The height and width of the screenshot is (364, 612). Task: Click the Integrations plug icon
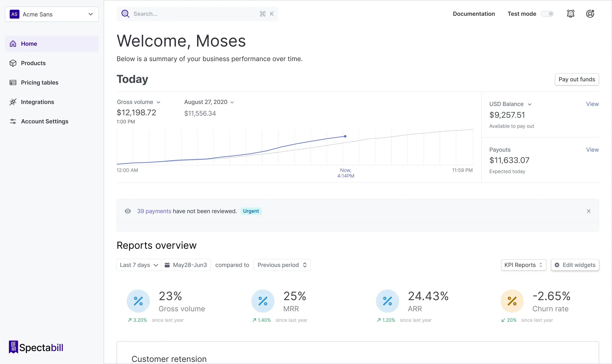[x=13, y=102]
